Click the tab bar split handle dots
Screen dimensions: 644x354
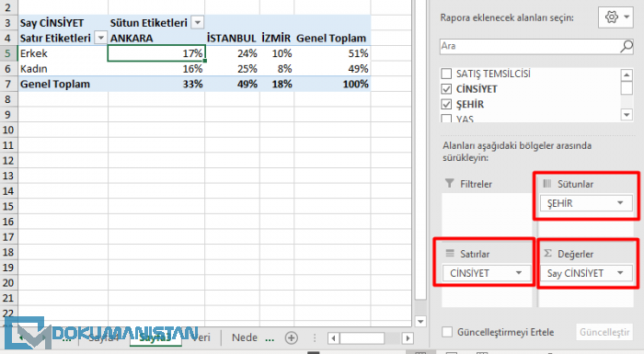pos(315,338)
